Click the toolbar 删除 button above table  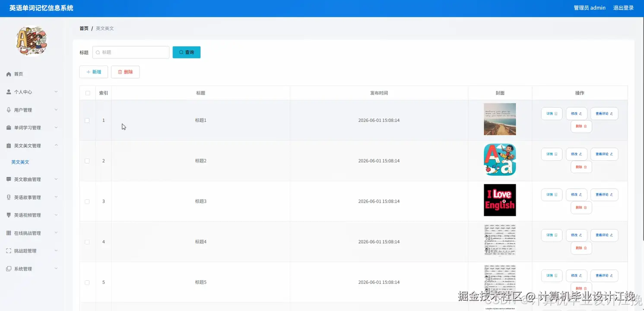(125, 72)
